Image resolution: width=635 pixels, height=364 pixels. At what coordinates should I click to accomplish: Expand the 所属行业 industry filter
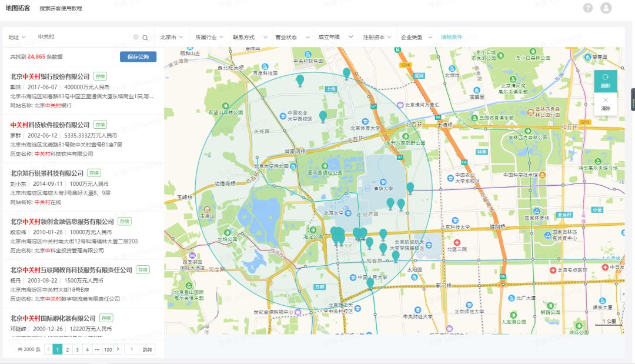click(209, 37)
